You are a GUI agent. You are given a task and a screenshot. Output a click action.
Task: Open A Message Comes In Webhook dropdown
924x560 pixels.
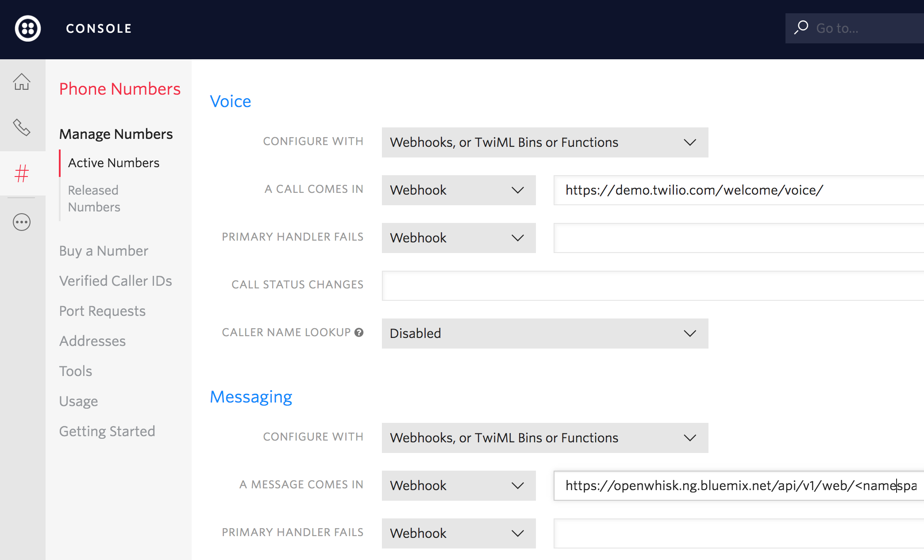pos(458,486)
